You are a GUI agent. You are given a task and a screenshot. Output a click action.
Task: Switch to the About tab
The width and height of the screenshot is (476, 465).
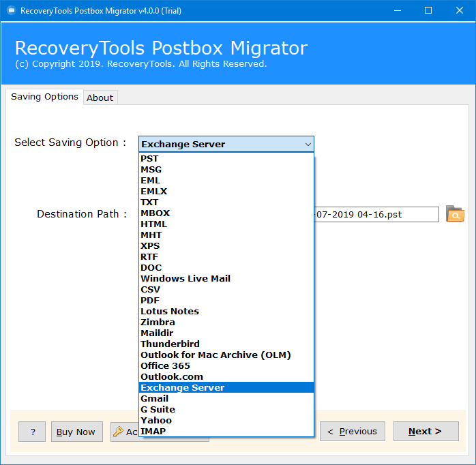point(100,97)
